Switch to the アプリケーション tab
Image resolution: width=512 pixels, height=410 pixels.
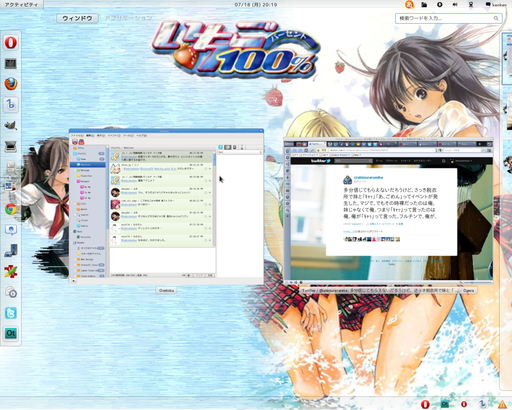[x=128, y=18]
